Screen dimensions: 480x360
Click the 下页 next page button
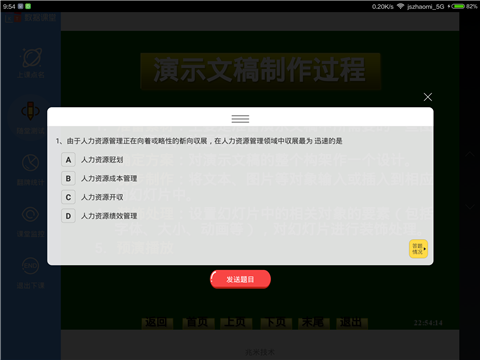tap(276, 322)
